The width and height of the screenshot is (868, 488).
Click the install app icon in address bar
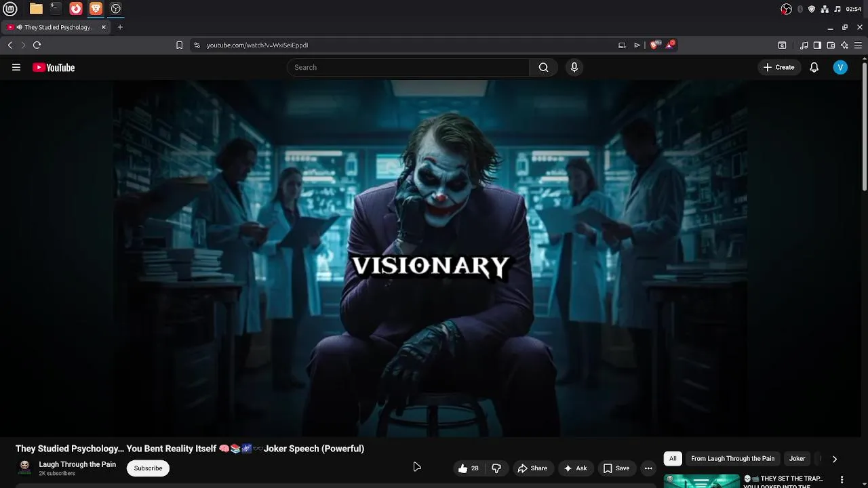tap(622, 45)
